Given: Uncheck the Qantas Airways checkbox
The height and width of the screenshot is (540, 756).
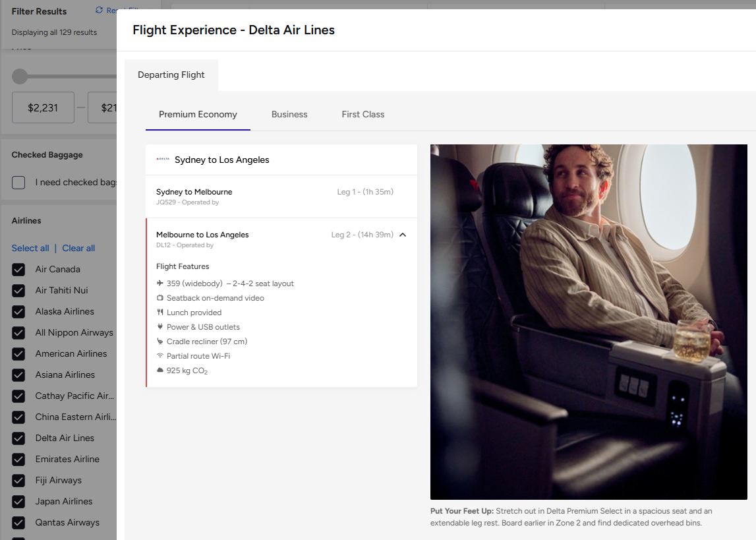Looking at the screenshot, I should (18, 523).
